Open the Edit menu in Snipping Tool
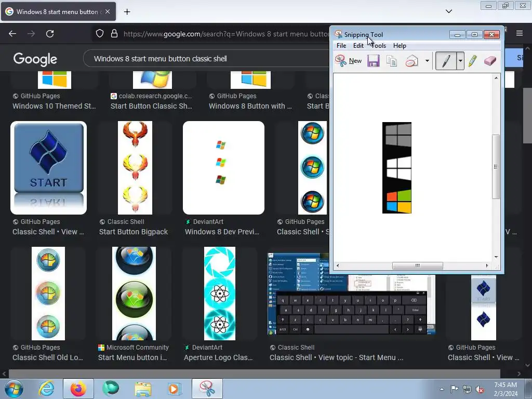Image resolution: width=532 pixels, height=399 pixels. pos(358,46)
